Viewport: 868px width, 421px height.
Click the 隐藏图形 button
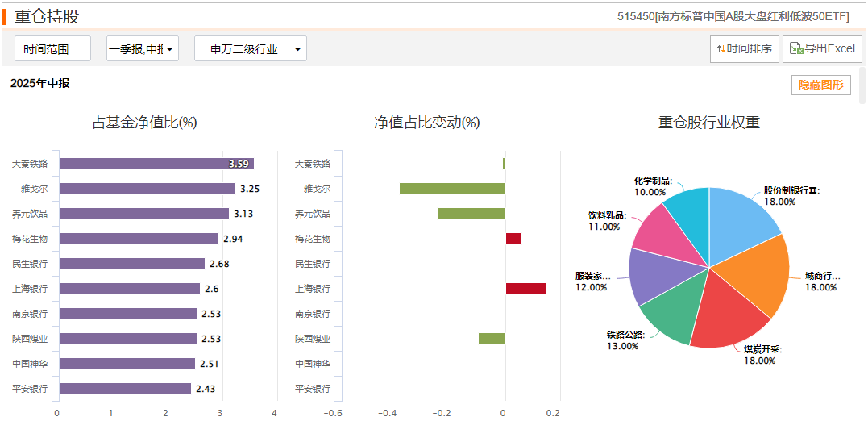click(x=821, y=85)
